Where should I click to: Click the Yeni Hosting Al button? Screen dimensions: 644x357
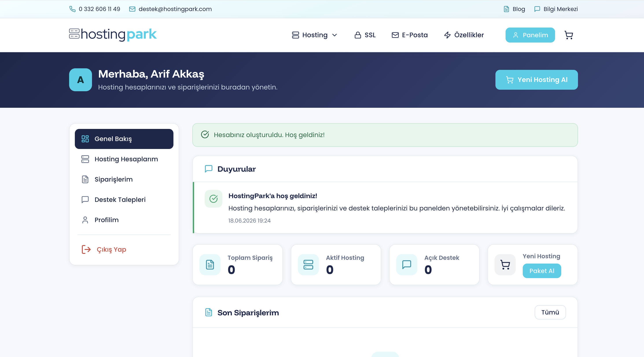click(x=537, y=80)
